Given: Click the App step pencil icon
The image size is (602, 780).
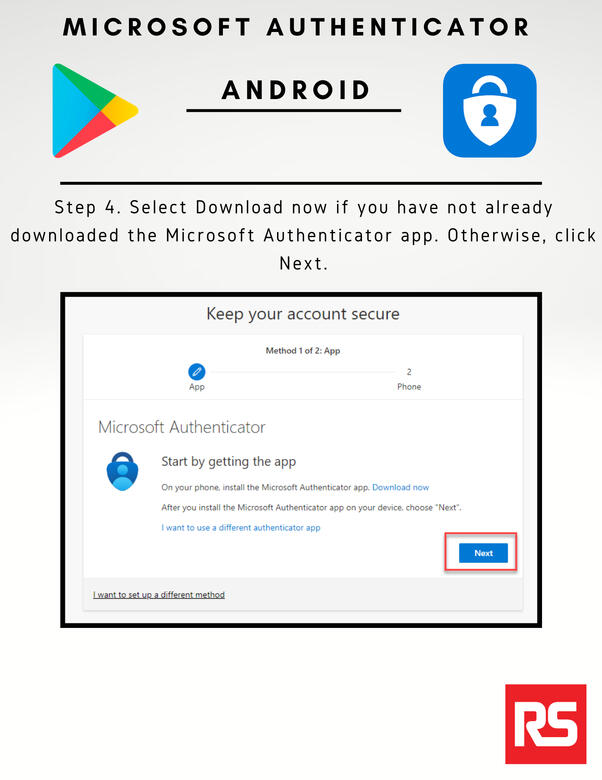Looking at the screenshot, I should 197,372.
